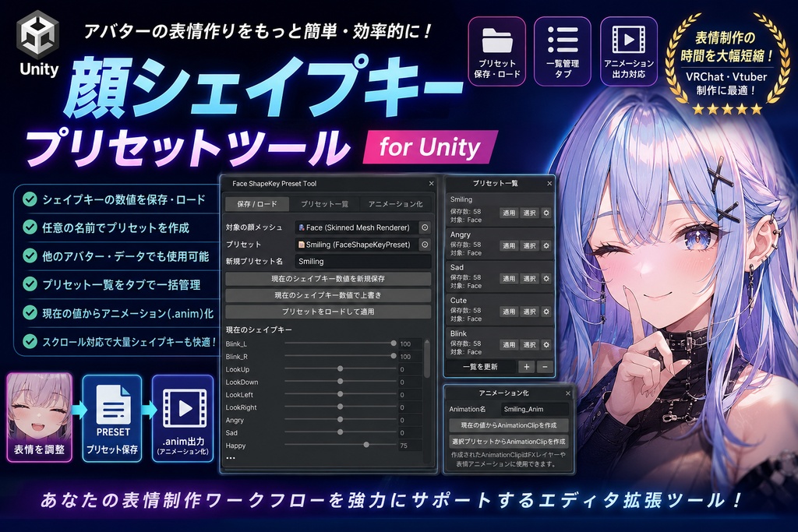Click the Blink_L value field showing 100
Viewport: 798px width, 532px height.
(410, 344)
